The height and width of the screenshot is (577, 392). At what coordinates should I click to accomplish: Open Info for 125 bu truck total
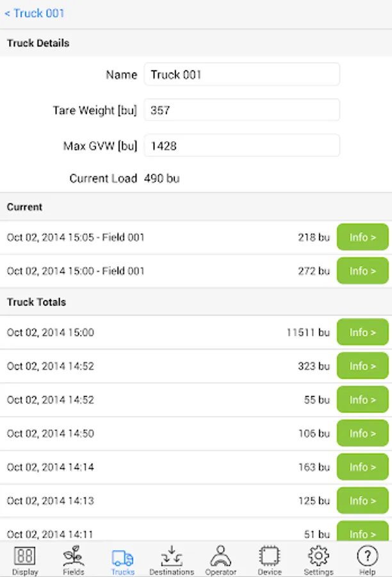363,501
